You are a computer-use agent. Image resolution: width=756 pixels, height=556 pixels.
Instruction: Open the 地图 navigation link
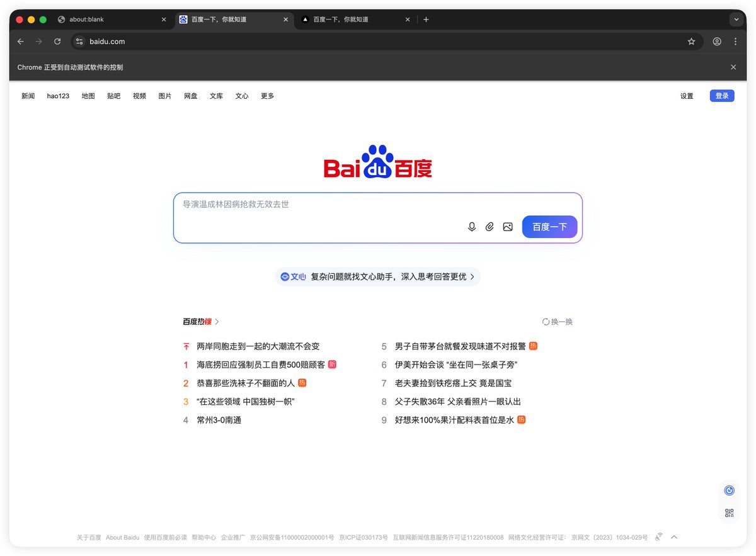88,96
